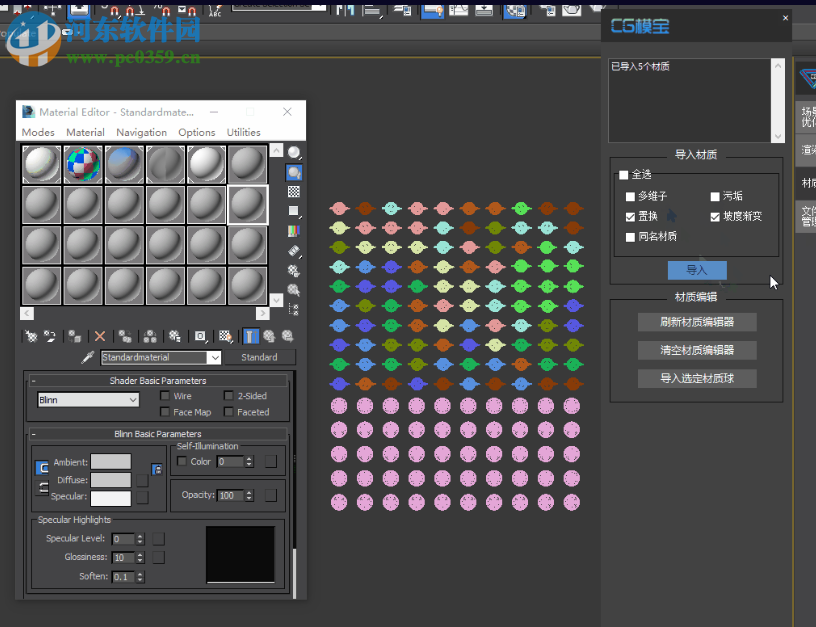Click the Sample Type sphere icon
The image size is (816, 627).
(294, 153)
